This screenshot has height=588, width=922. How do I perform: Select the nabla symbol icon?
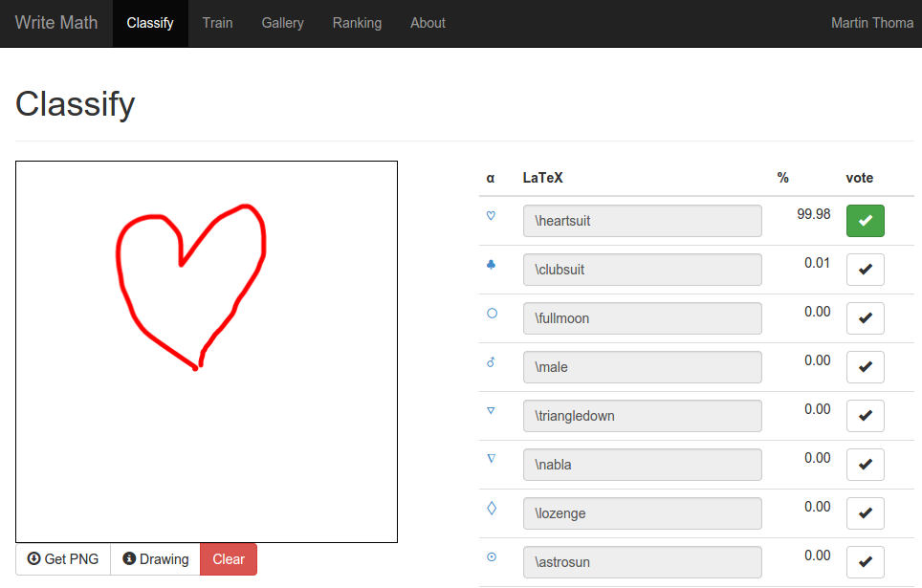(491, 459)
